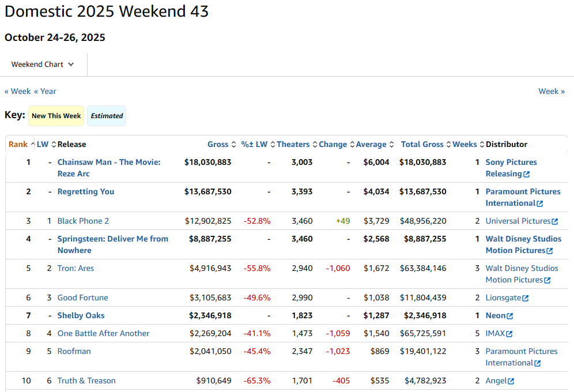
Task: Click external link icon next to Sony Pictures Releasing
Action: point(527,174)
